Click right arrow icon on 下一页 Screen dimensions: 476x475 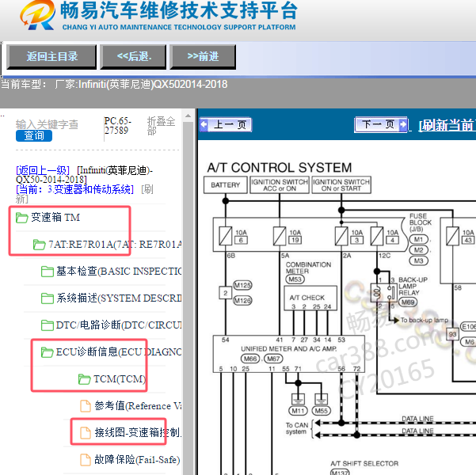click(x=403, y=124)
